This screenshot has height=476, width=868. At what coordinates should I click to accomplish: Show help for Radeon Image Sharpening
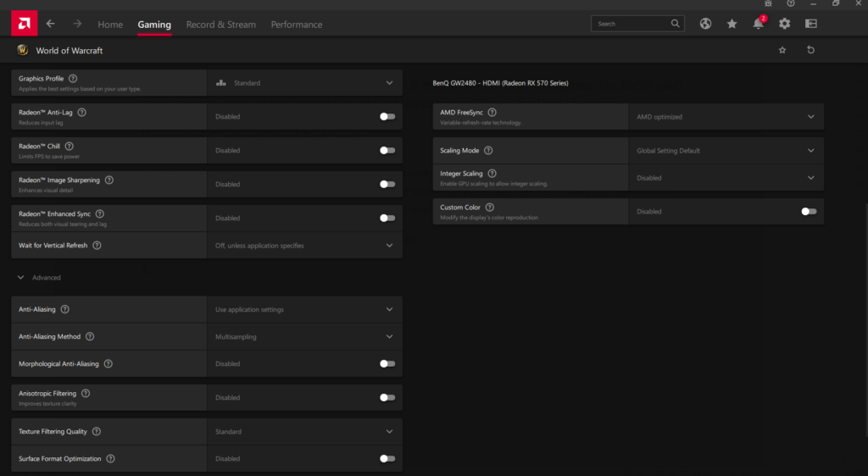click(x=109, y=180)
